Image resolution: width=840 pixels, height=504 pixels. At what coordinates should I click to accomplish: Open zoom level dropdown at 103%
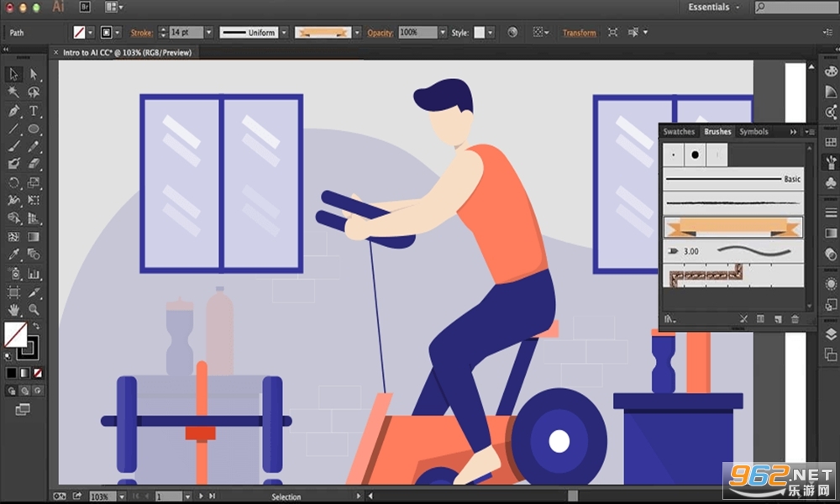click(x=122, y=496)
